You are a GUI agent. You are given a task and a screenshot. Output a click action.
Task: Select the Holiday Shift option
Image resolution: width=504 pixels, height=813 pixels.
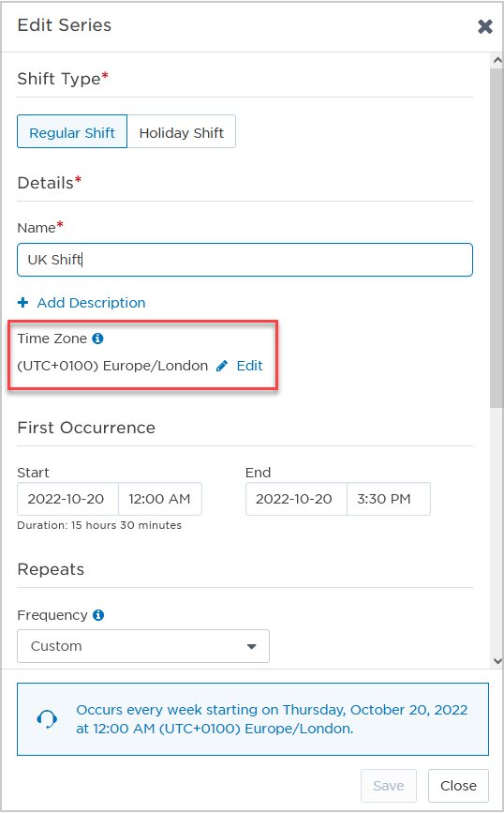click(182, 131)
